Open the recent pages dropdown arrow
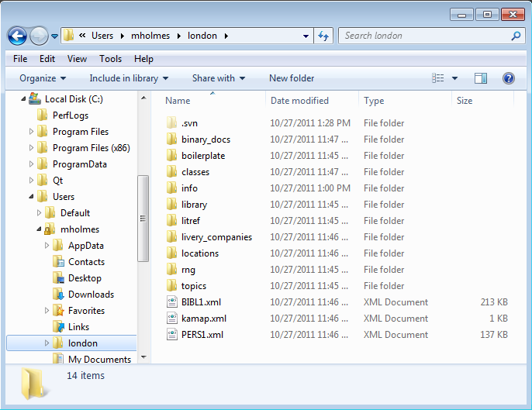532x410 pixels. coord(54,36)
